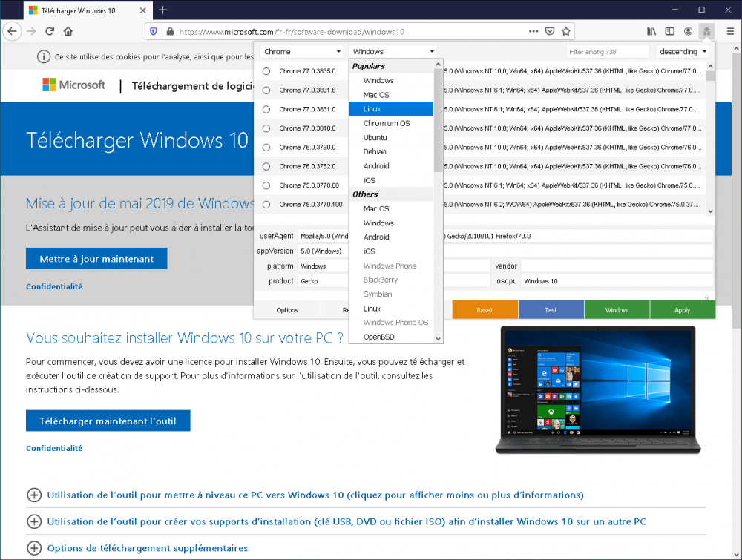Select the Chrome 77.0.3835.0 radio button
This screenshot has height=560, width=742.
coord(266,71)
